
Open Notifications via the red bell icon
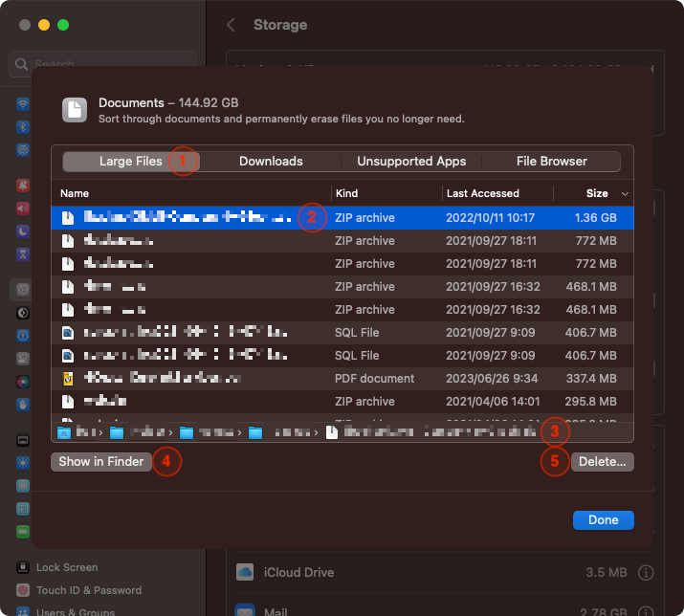[x=23, y=186]
